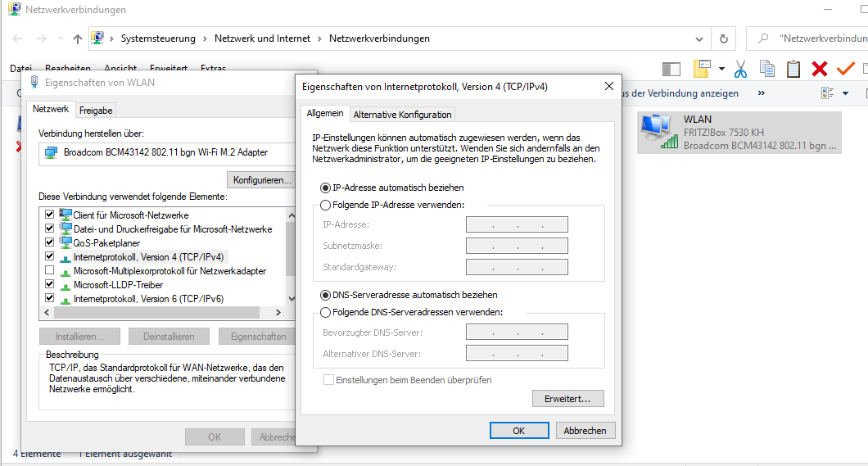
Task: Click Netzwerkverbindungen breadcrumb
Action: [x=379, y=38]
